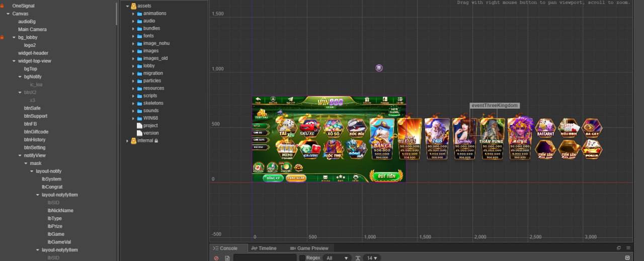Screen dimensions: 644x261
Task: Toggle the Regex checkbox
Action: 302,258
